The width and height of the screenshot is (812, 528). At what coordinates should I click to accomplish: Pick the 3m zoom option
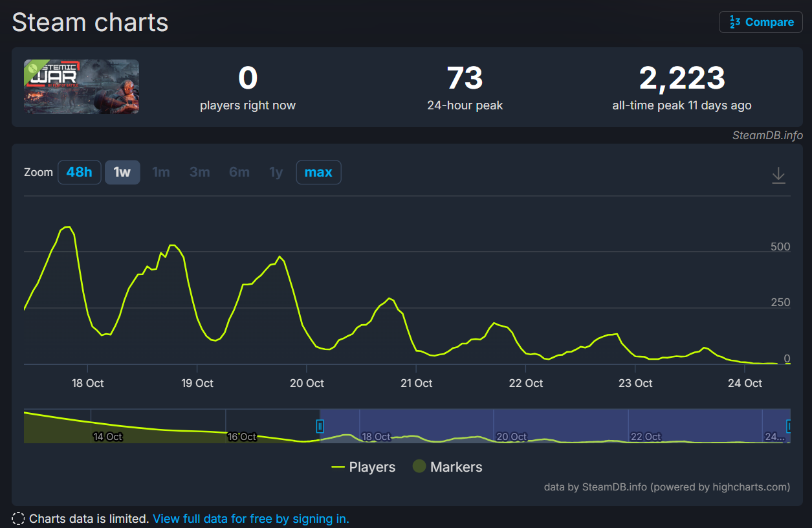point(199,172)
